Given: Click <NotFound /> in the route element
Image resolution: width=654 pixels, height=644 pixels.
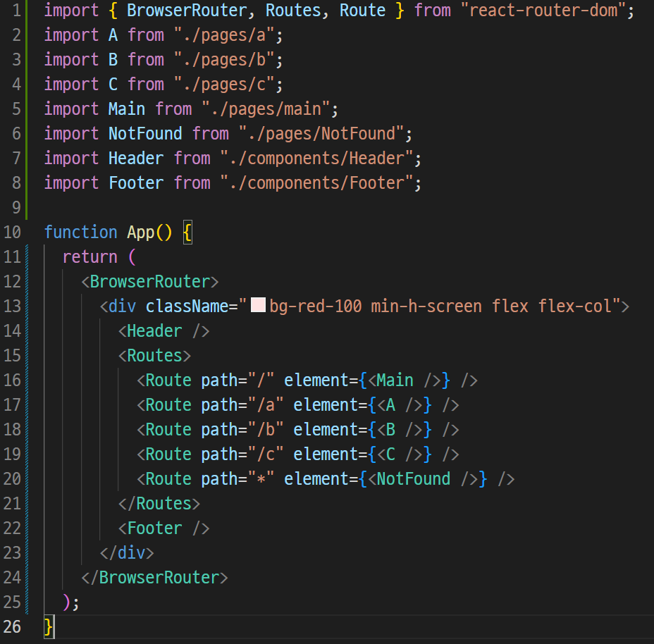Looking at the screenshot, I should 423,478.
